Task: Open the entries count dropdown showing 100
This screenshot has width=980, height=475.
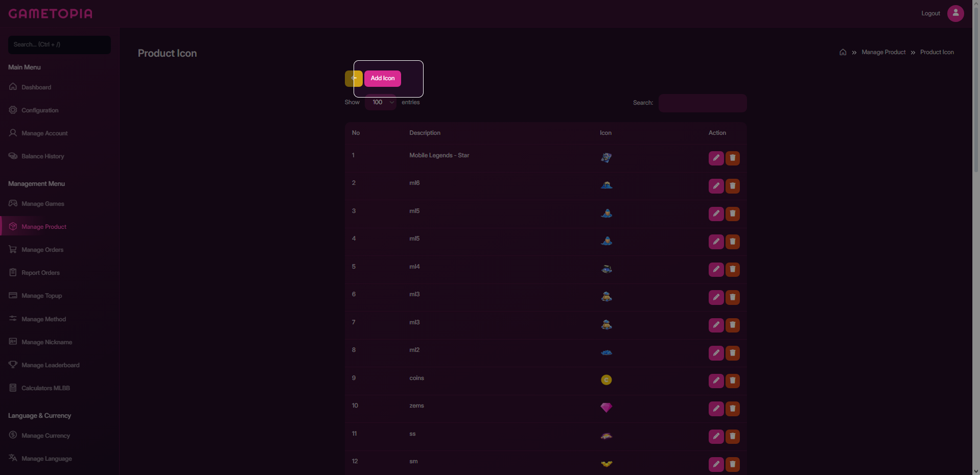Action: [381, 102]
